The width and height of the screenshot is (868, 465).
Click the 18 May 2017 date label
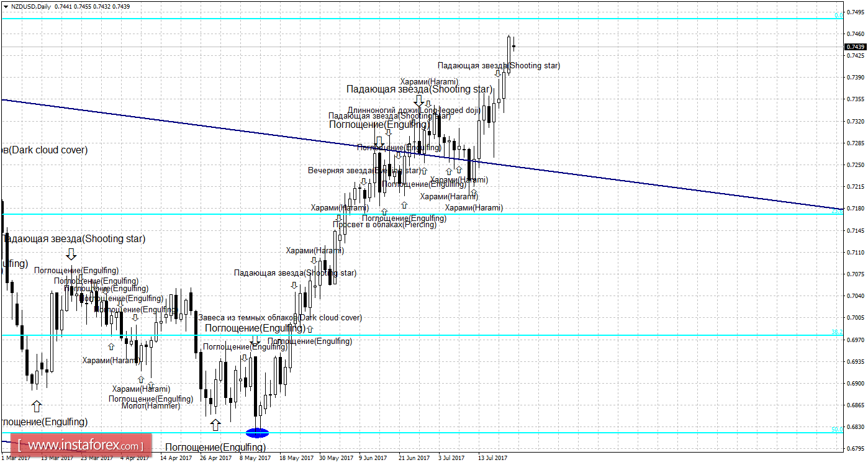(x=296, y=458)
